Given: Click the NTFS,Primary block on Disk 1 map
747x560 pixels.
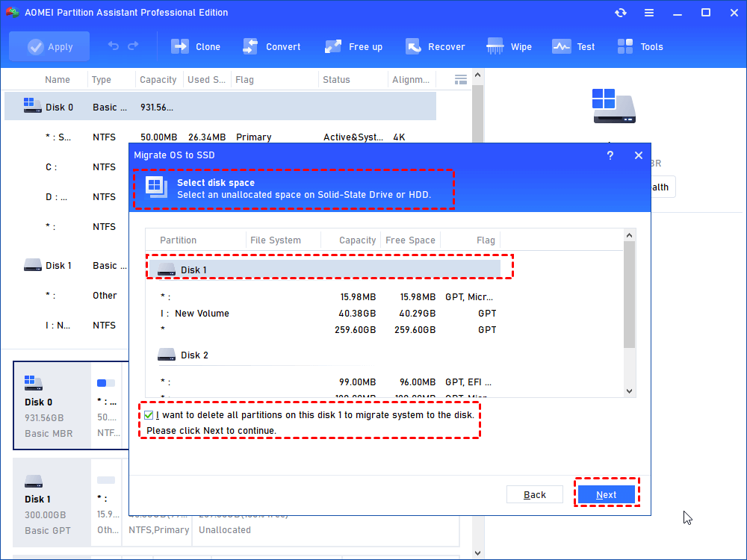Looking at the screenshot, I should (158, 529).
